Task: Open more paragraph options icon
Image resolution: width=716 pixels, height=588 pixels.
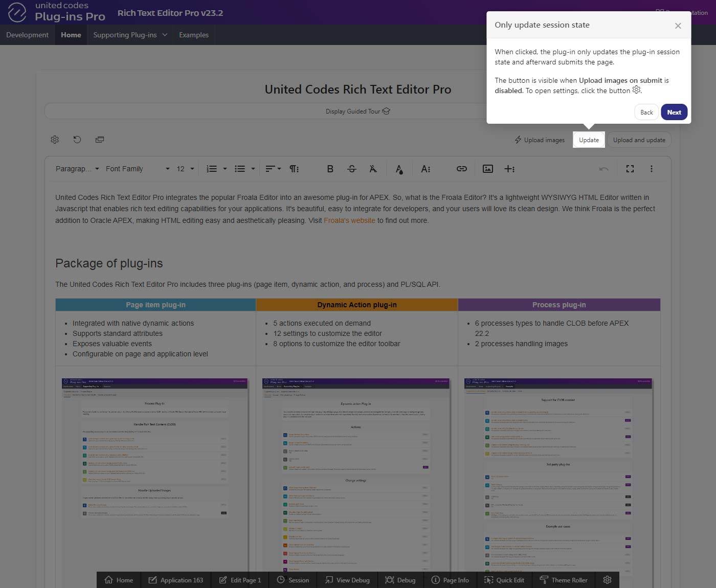Action: tap(294, 169)
